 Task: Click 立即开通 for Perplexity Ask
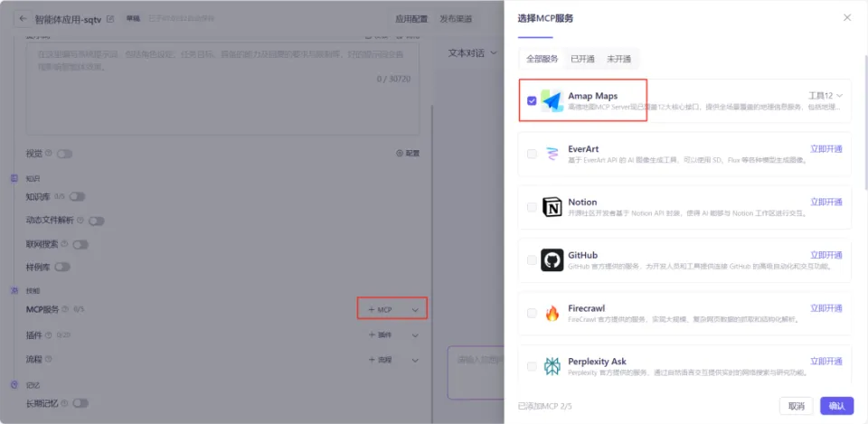826,362
